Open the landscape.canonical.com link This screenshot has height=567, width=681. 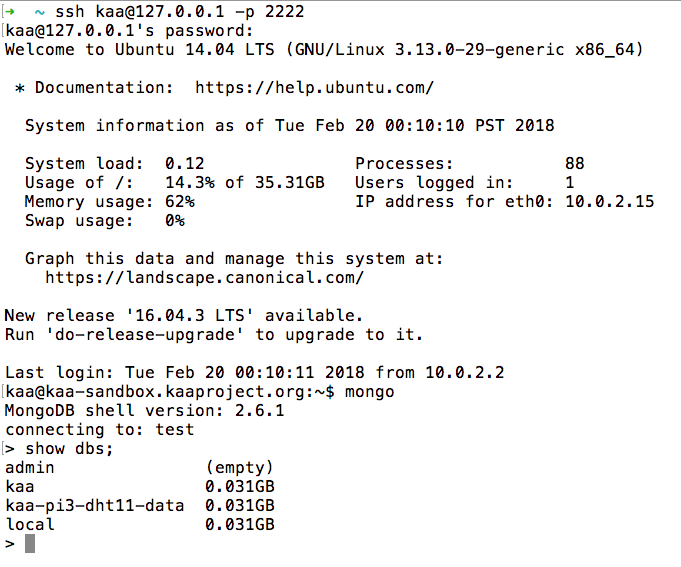[x=204, y=278]
